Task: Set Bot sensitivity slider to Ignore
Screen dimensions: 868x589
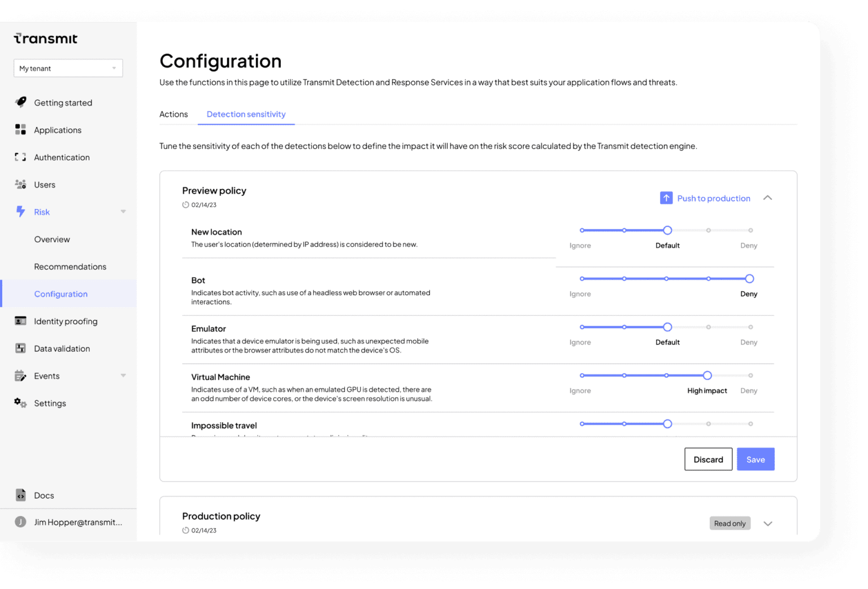Action: (580, 278)
